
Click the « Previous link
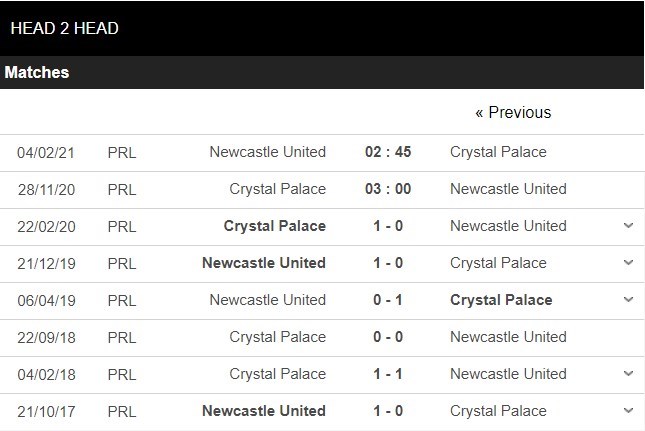[x=513, y=113]
